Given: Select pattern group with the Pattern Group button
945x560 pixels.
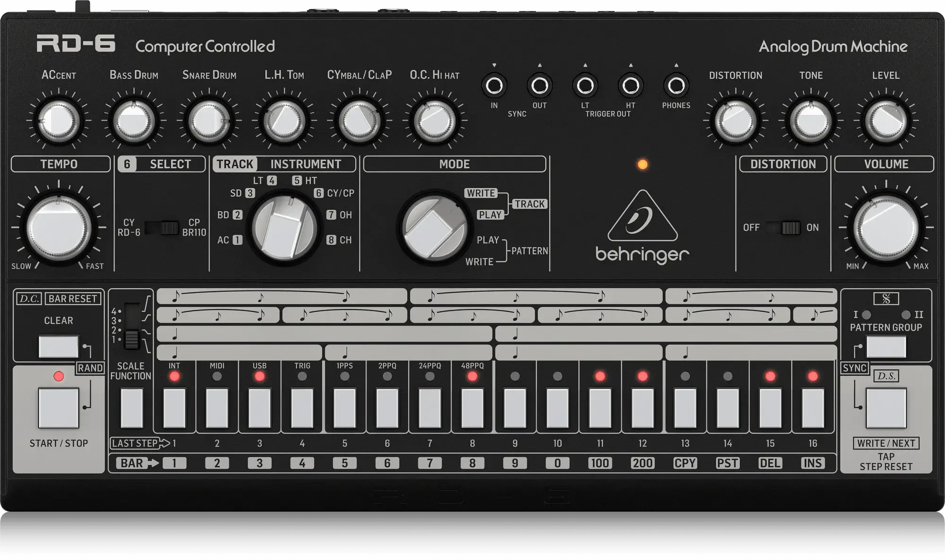Looking at the screenshot, I should pos(885,347).
